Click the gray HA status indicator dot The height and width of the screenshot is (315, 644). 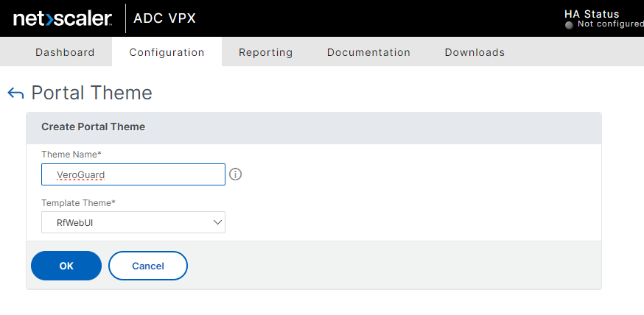click(568, 25)
